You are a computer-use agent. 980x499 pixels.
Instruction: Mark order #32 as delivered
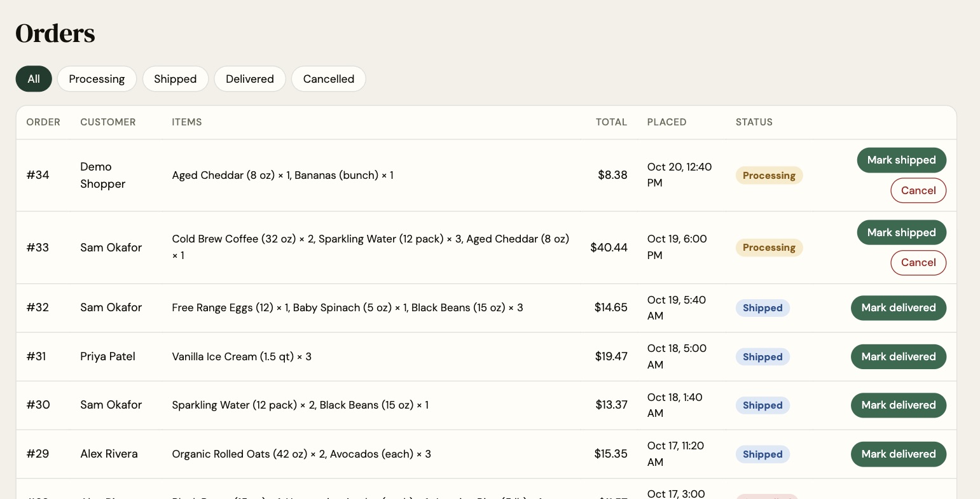(899, 307)
